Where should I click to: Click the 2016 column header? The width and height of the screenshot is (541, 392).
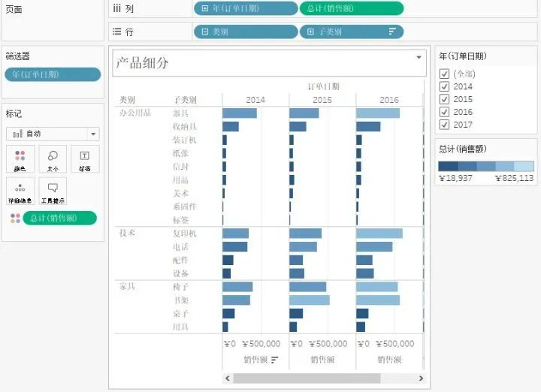click(389, 100)
